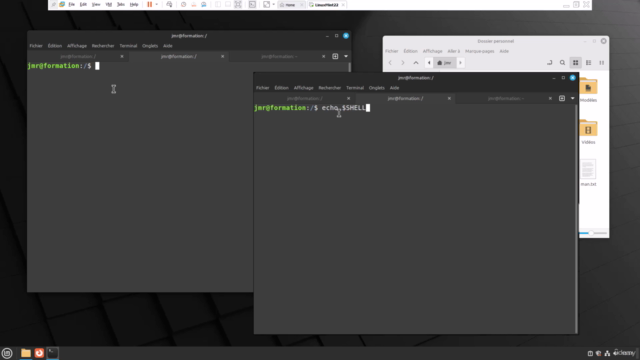Add a new tab in front terminal
This screenshot has height=360, width=640.
[562, 98]
